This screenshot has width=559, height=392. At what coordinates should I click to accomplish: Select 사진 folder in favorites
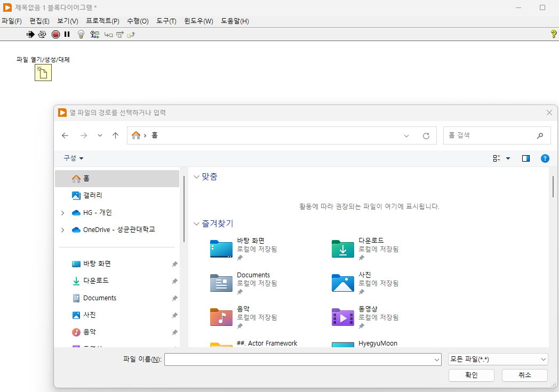tap(365, 283)
